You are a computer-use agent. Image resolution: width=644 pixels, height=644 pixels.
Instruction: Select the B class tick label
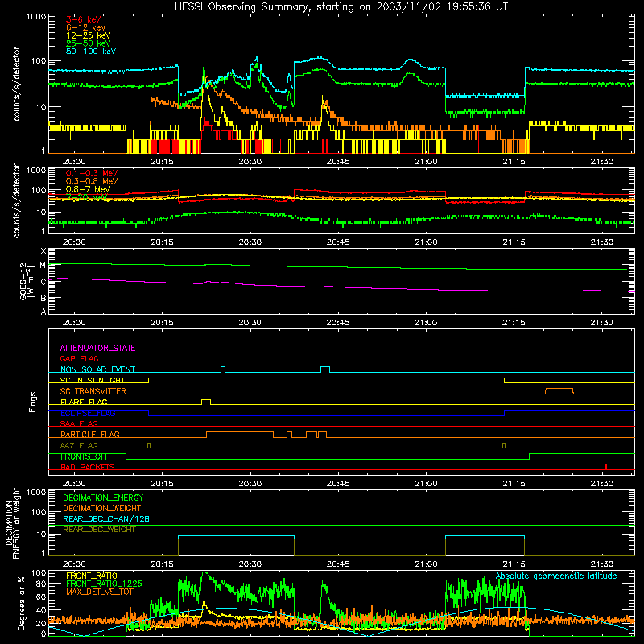click(43, 298)
